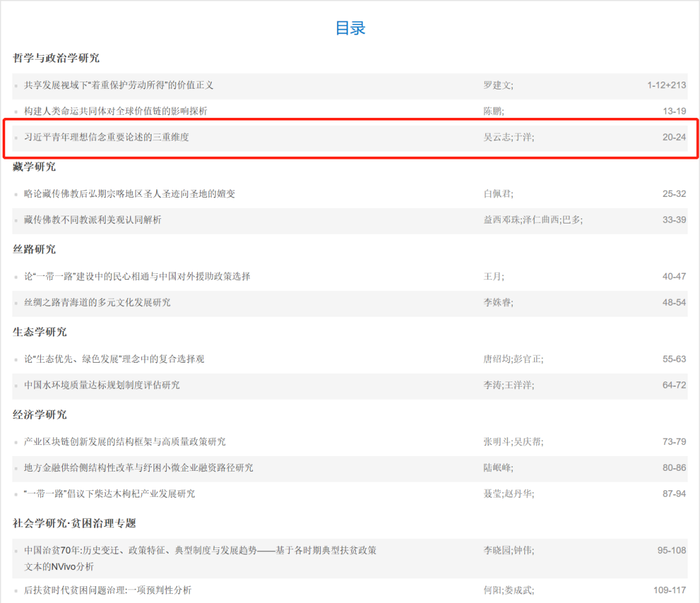
Task: Open article 产业区块链创新发展的结构框架
Action: pyautogui.click(x=124, y=442)
